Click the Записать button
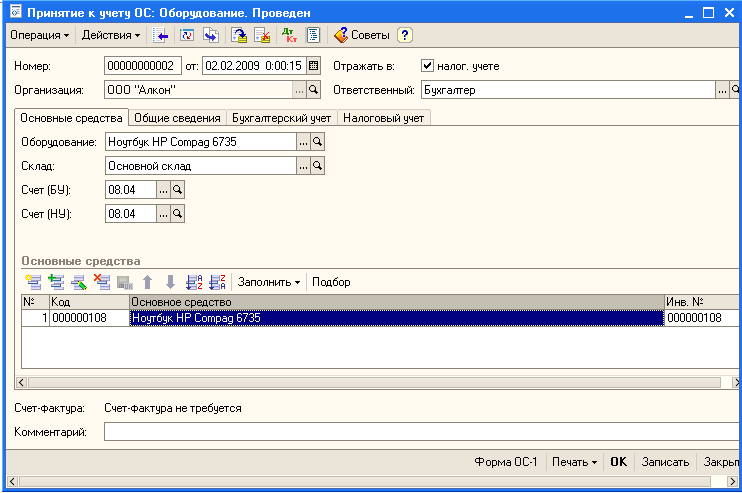The height and width of the screenshot is (493, 742). 665,462
